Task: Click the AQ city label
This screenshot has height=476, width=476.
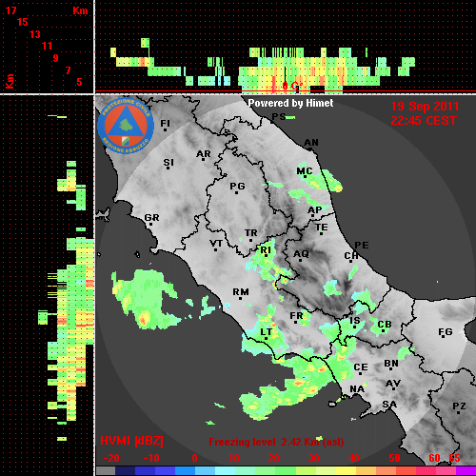Action: pos(301,254)
